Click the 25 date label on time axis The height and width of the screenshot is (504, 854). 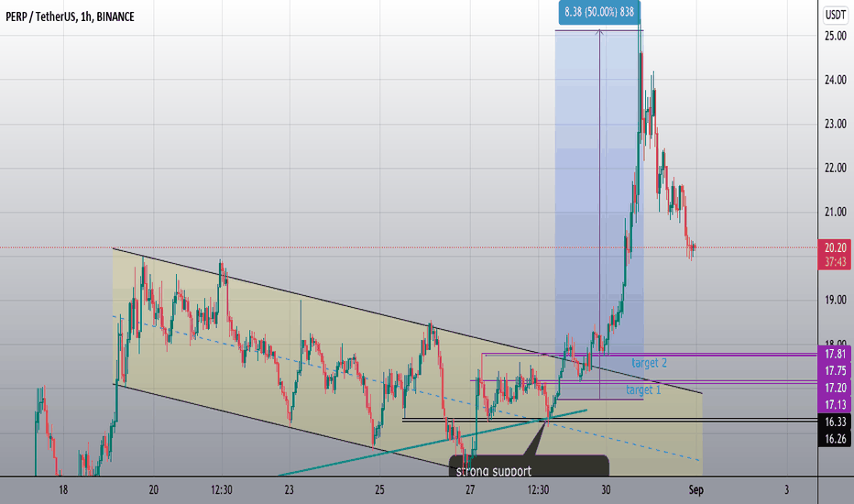[x=379, y=490]
